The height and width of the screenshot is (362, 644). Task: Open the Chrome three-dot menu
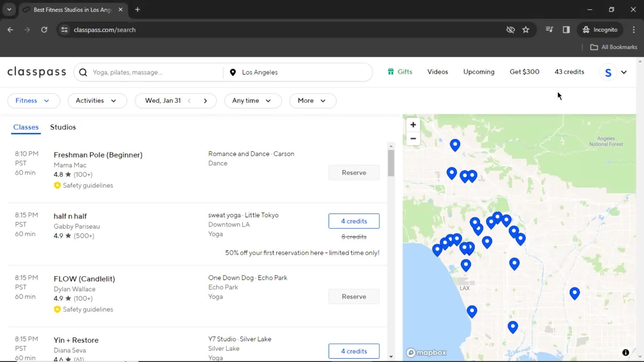[x=634, y=30]
